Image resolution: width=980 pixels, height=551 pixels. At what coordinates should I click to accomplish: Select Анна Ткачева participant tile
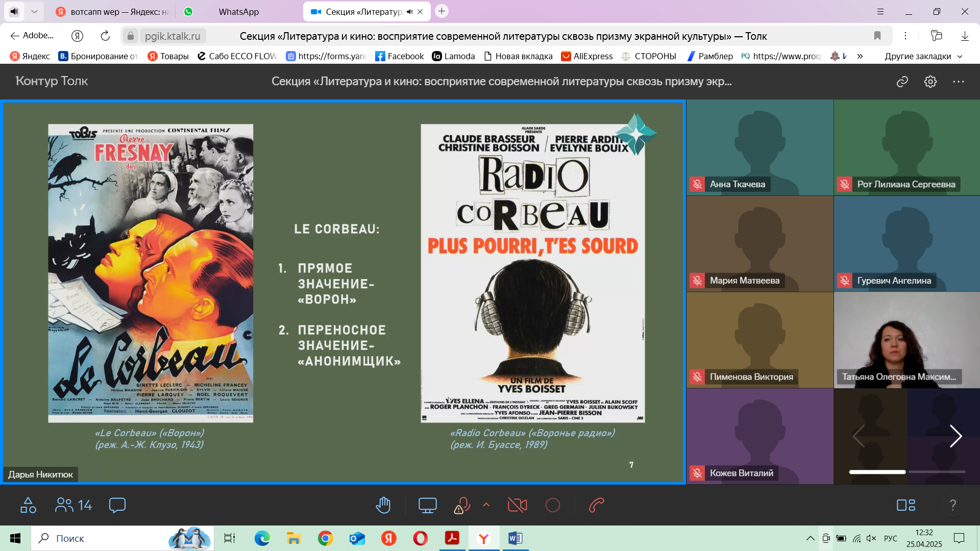click(x=760, y=147)
